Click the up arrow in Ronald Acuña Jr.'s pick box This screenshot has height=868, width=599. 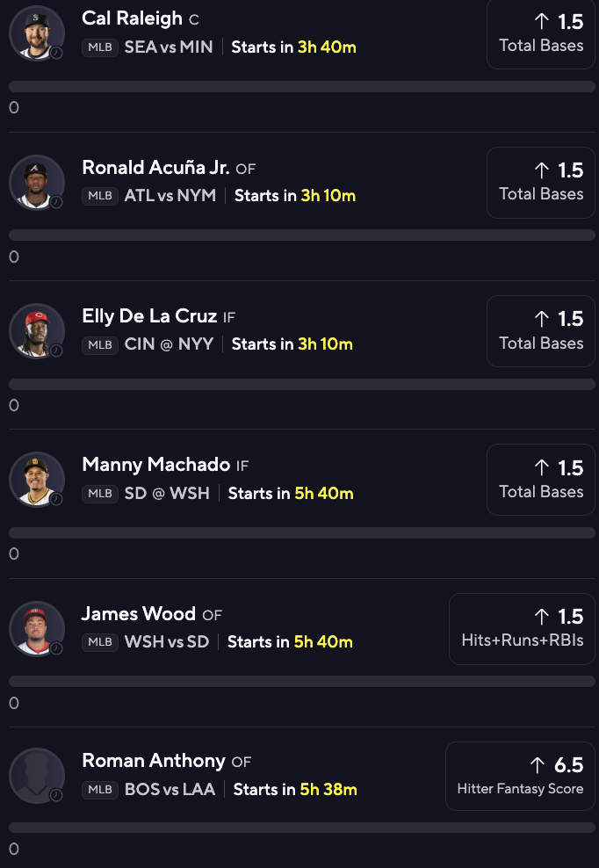[542, 170]
